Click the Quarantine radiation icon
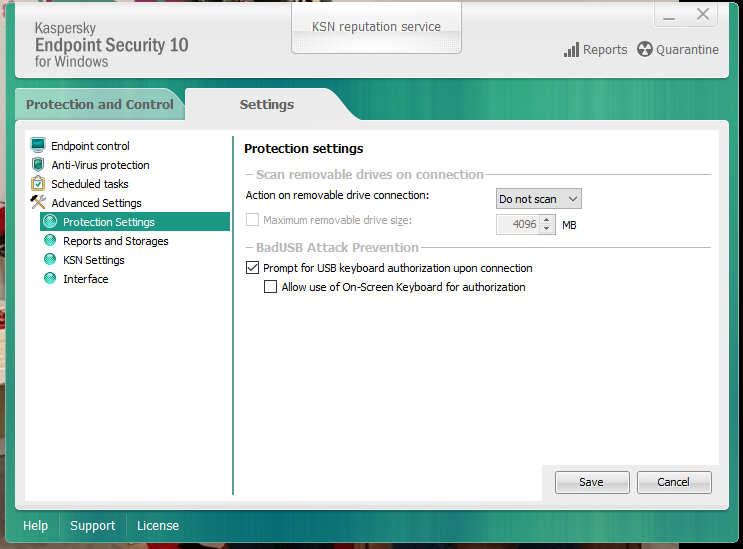 (x=644, y=49)
